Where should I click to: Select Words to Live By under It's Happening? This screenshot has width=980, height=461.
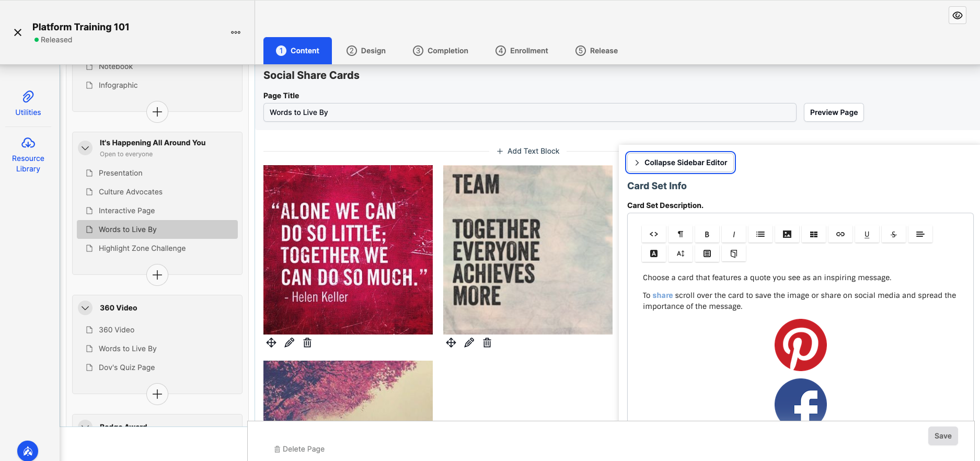point(157,229)
